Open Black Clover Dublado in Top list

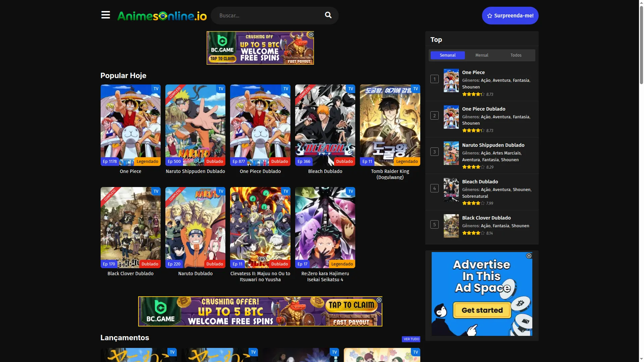coord(486,218)
